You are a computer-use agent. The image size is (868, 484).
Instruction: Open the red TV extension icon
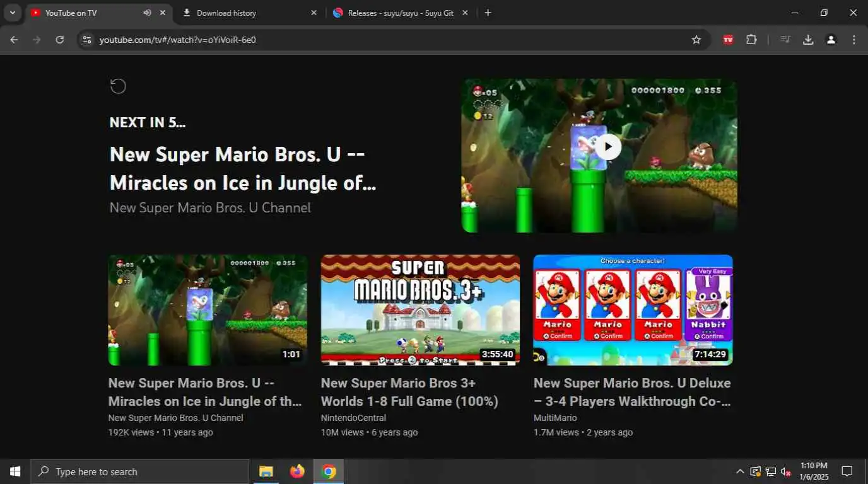(728, 40)
